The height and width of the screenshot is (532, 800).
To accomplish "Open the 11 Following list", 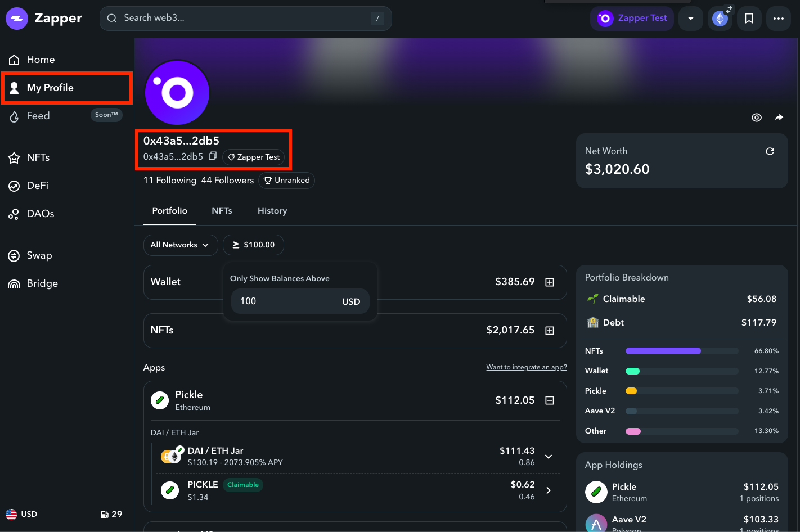I will 170,180.
